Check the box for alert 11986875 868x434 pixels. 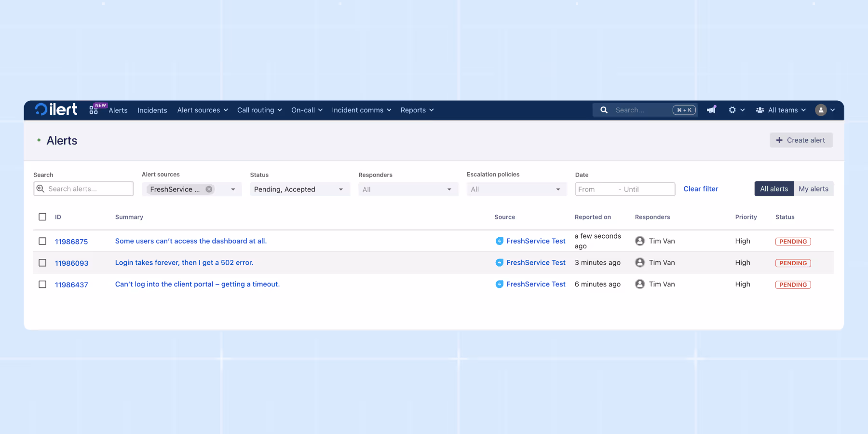point(42,241)
